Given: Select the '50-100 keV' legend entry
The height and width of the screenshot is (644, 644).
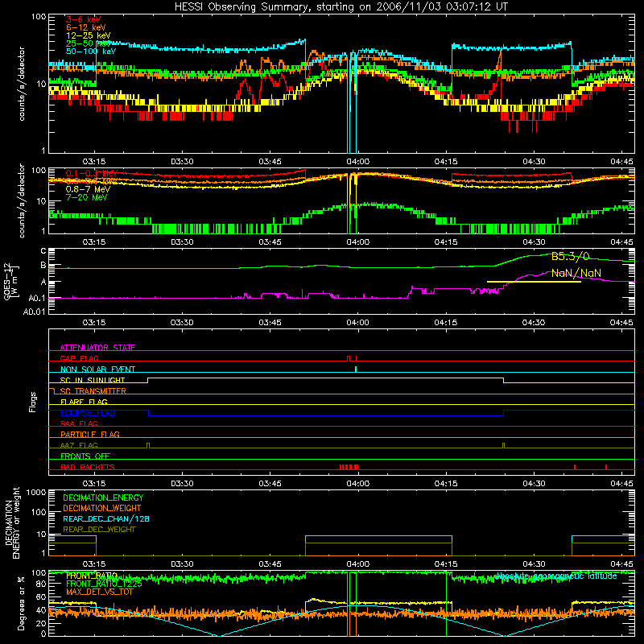Looking at the screenshot, I should coord(91,52).
